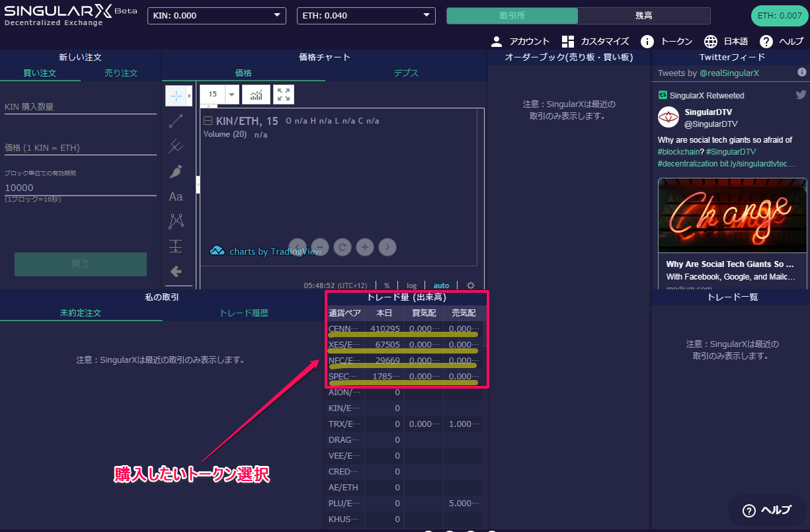Click the SingularDTV avatar
The height and width of the screenshot is (532, 810).
[668, 117]
